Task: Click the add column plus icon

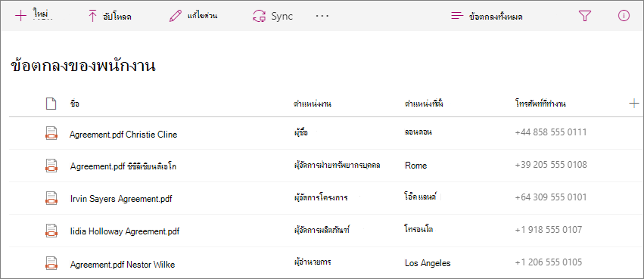Action: click(633, 104)
